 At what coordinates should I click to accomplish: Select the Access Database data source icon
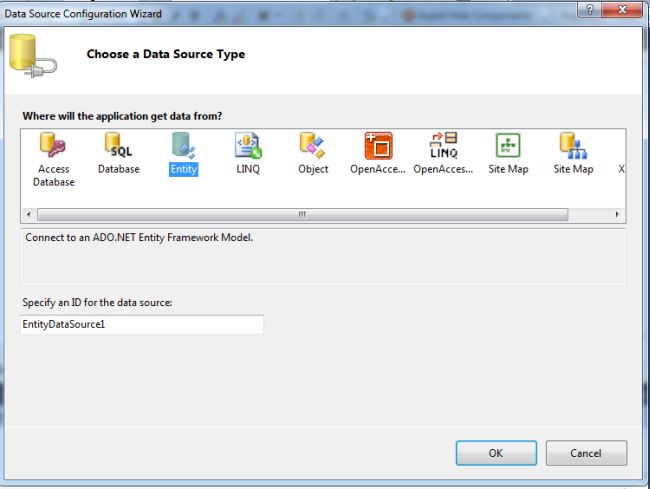[53, 146]
